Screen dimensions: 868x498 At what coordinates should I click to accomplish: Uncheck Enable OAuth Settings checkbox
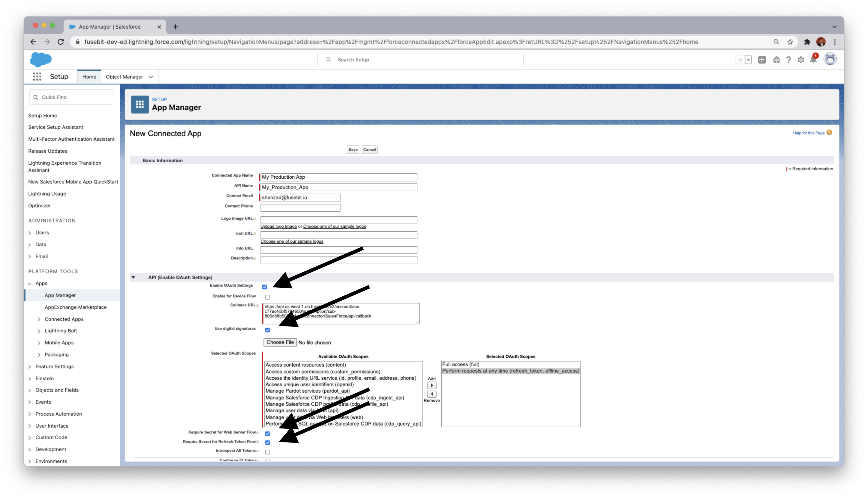click(x=265, y=287)
